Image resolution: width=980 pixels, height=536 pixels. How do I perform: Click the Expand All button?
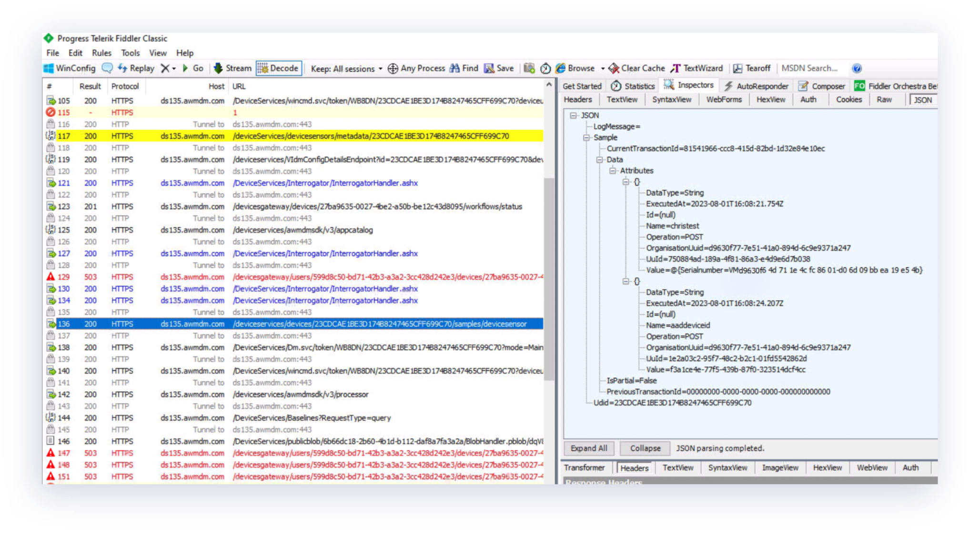point(589,448)
